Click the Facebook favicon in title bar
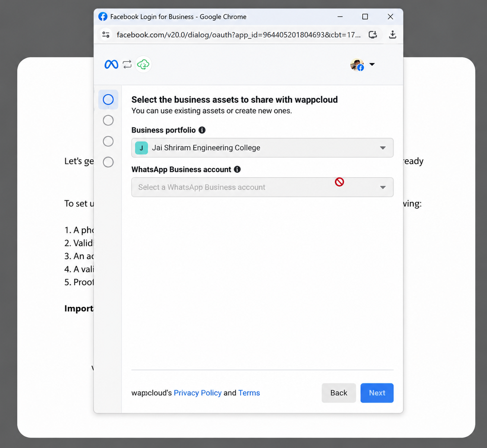Viewport: 487px width, 448px height. click(103, 17)
